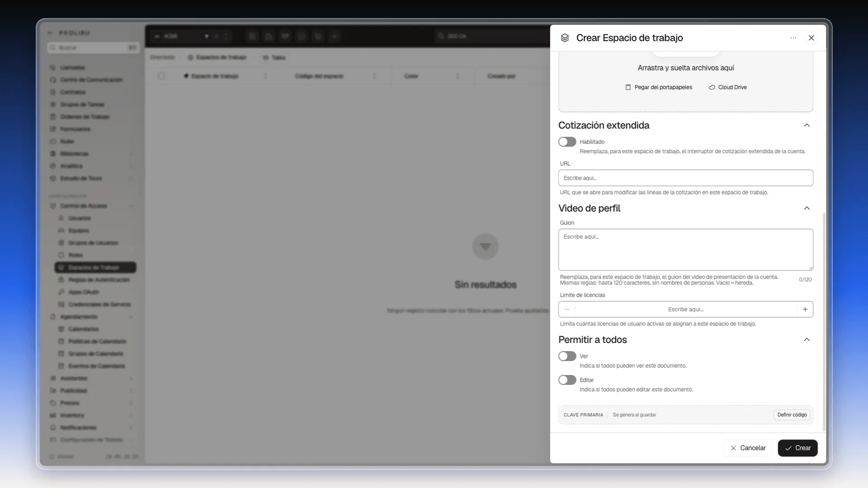
Task: Collapse the Video de perfil section
Action: coord(807,208)
